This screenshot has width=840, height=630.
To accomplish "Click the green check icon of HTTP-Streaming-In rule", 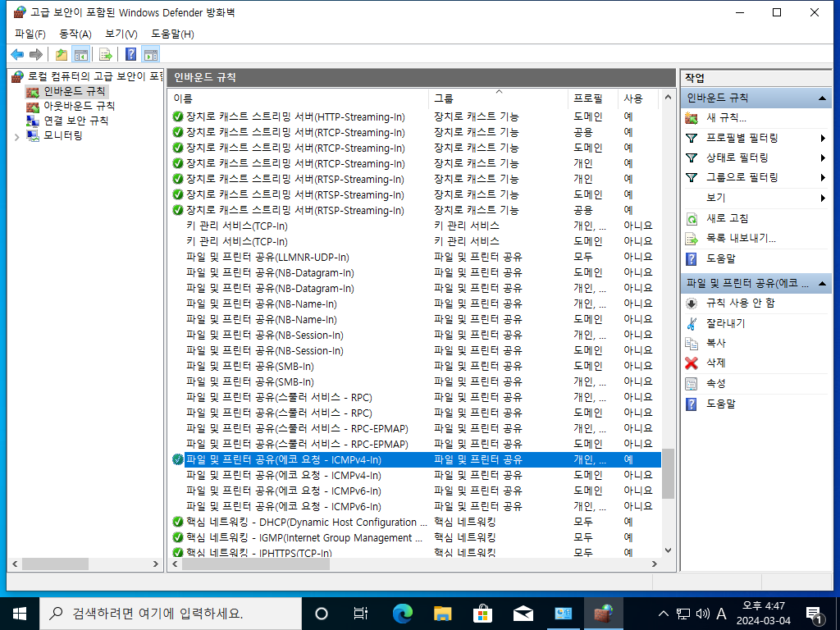I will (178, 116).
